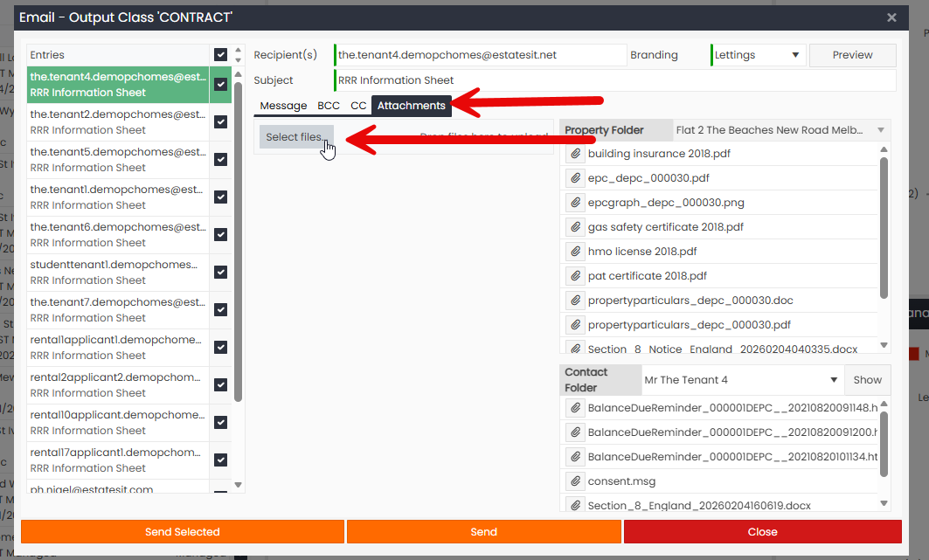
Task: Open Contact Folder dropdown Mr The Tenant 4
Action: pos(741,380)
